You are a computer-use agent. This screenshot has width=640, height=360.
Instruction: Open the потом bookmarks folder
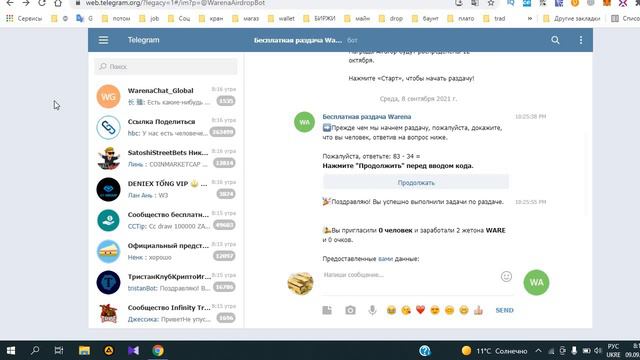pyautogui.click(x=116, y=18)
